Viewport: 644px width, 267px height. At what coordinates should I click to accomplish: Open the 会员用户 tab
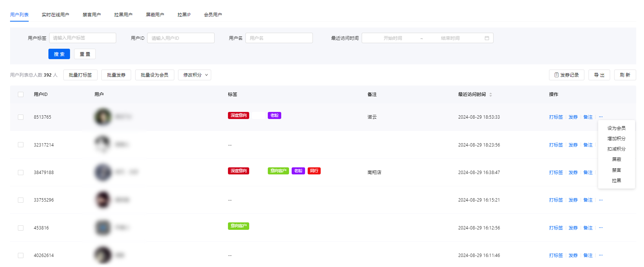[x=213, y=15]
